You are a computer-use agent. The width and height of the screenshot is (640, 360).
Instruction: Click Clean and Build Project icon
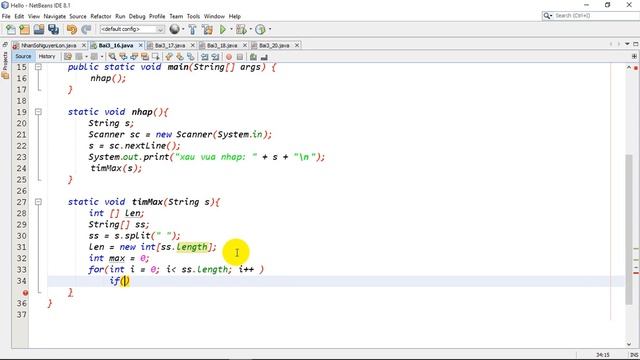[x=207, y=29]
